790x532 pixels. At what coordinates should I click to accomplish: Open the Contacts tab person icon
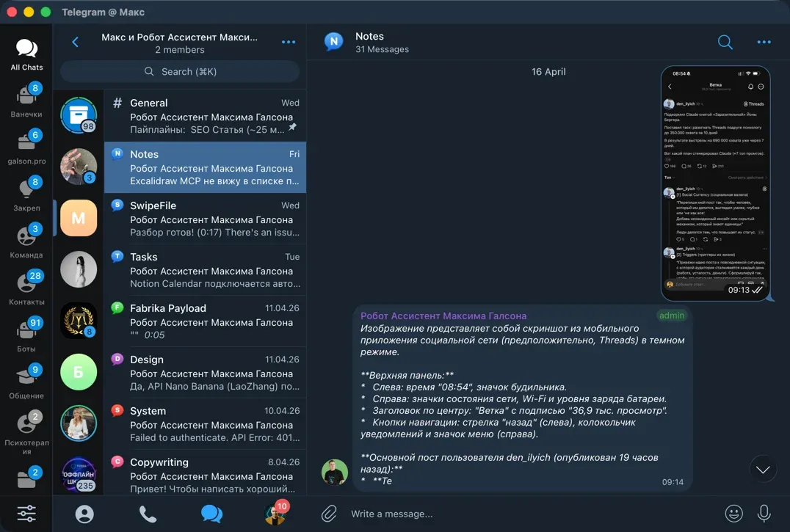tap(84, 514)
